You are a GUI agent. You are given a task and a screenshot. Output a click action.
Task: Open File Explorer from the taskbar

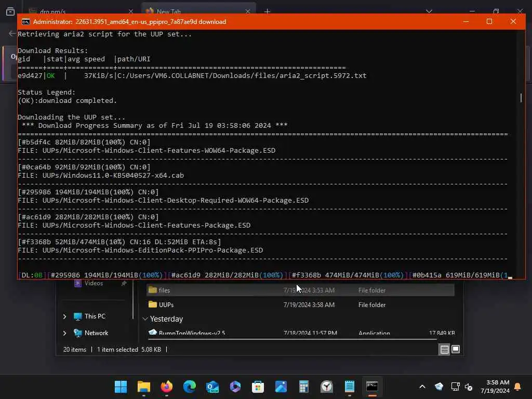(x=144, y=387)
